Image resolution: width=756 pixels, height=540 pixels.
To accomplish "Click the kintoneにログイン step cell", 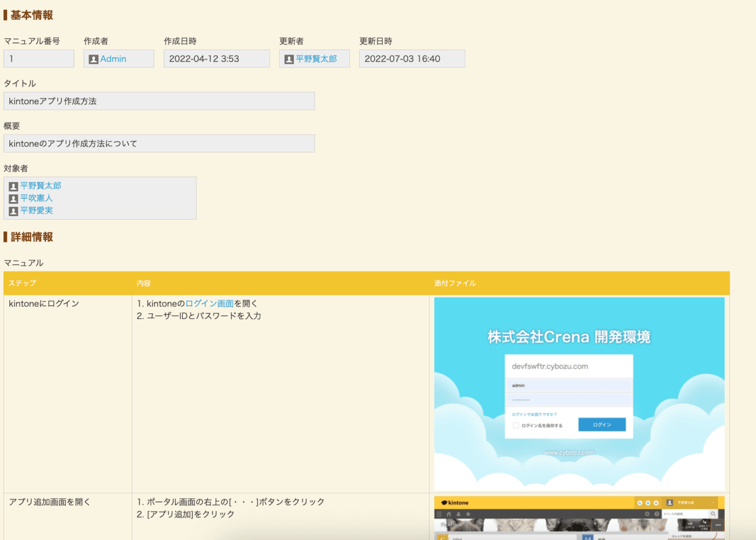I will coord(67,394).
